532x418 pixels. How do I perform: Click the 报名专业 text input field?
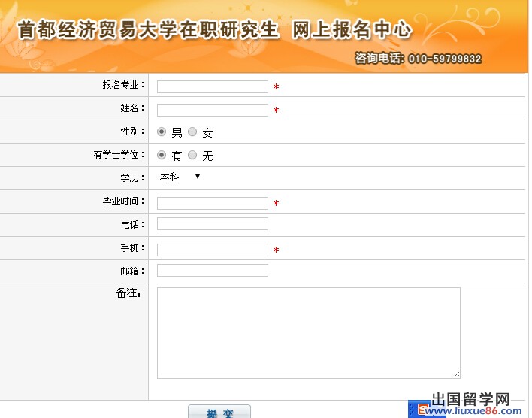(212, 86)
